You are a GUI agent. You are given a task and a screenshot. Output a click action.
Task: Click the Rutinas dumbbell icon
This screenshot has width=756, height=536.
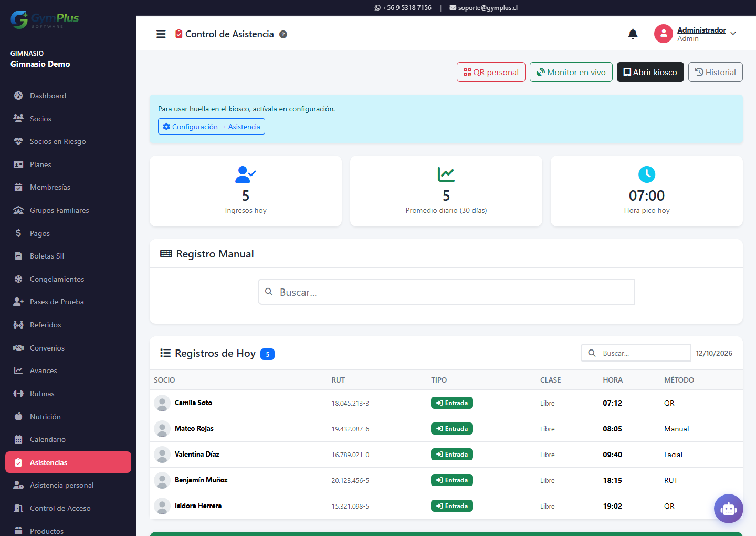pos(18,394)
